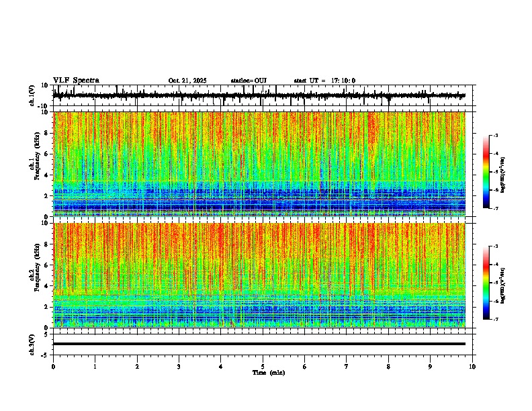Click the log(PSD) label beside ch.2 color bar
Image resolution: width=532 pixels, height=411 pixels.
502,285
